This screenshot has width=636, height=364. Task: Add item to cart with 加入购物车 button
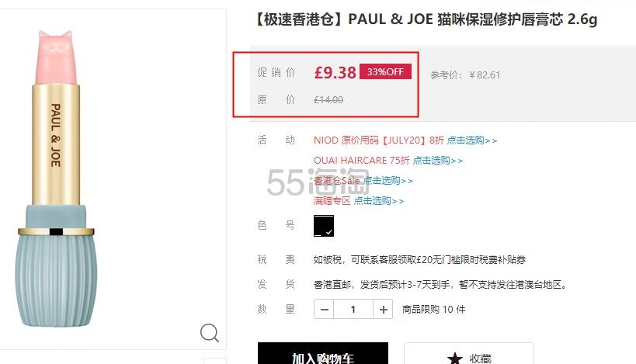[x=323, y=353]
